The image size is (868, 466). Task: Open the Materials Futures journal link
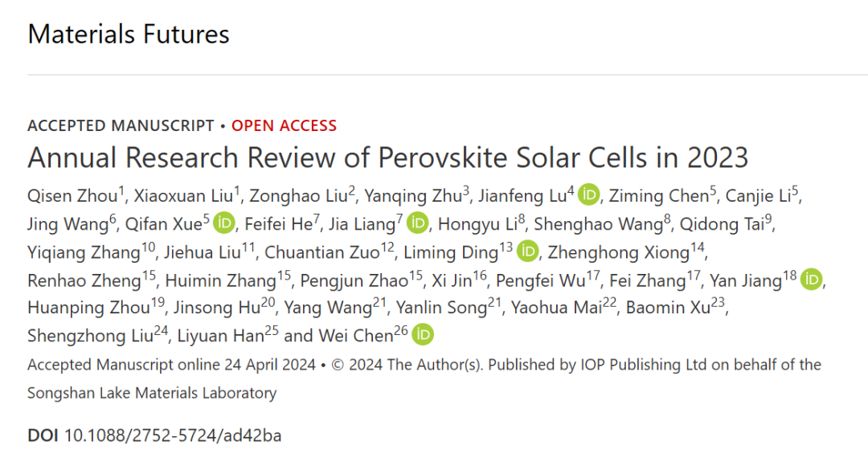pos(129,34)
